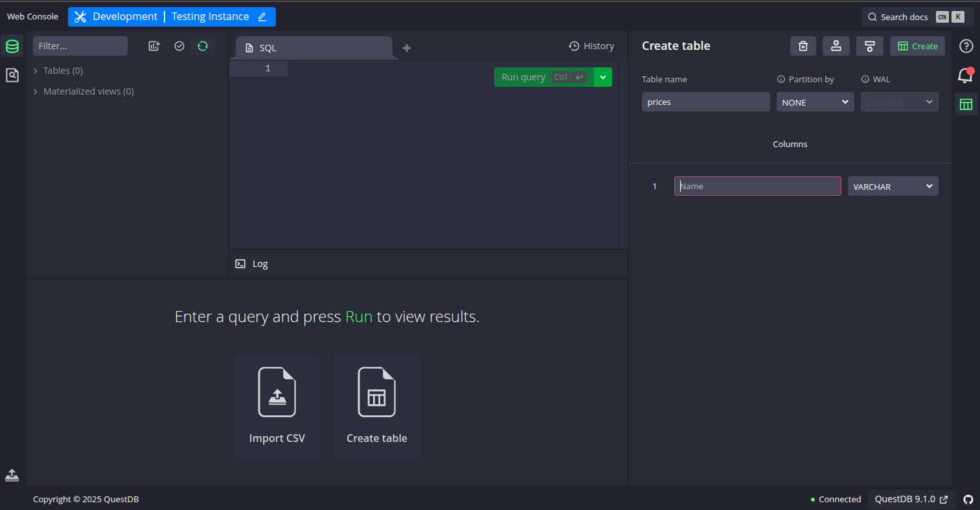Click the help question mark icon
The height and width of the screenshot is (510, 980).
(966, 46)
